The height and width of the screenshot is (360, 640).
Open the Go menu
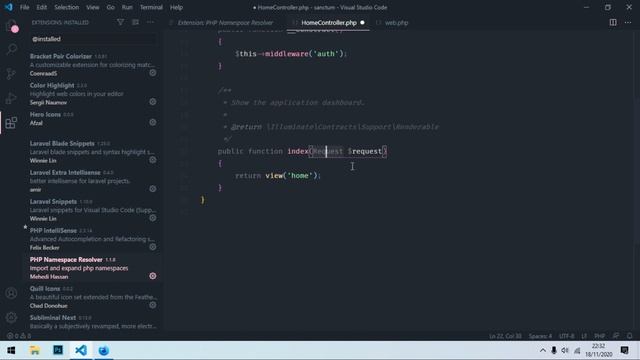click(111, 7)
